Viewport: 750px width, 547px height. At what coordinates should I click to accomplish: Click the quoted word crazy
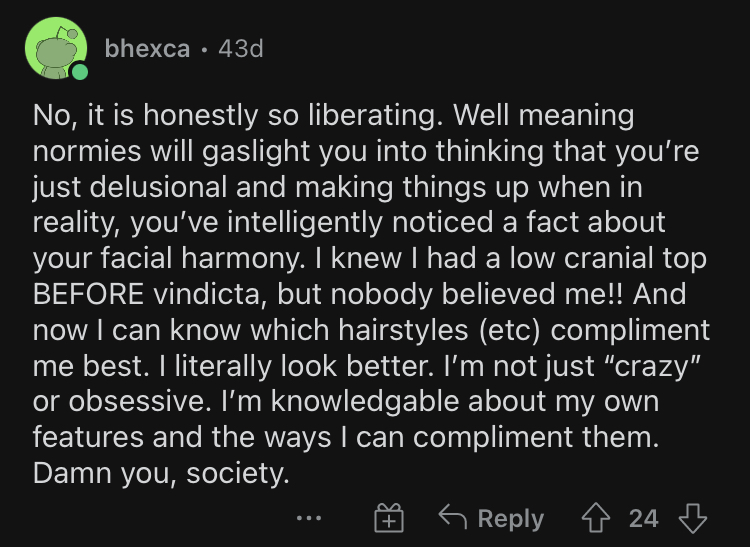653,366
